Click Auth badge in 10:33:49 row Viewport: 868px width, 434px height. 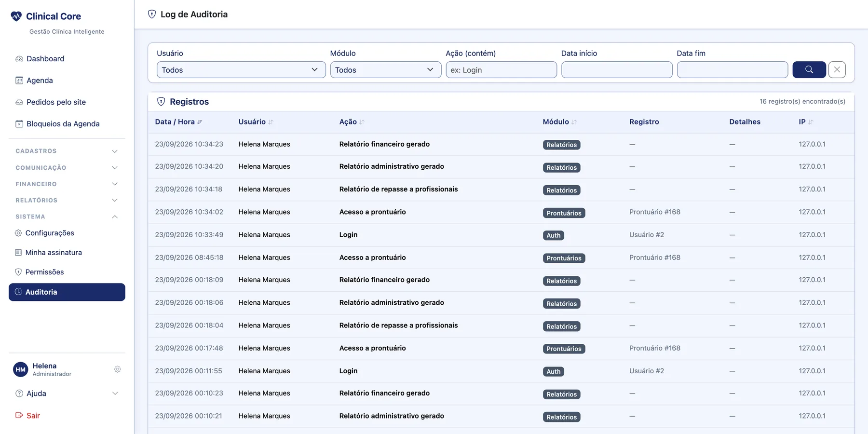(554, 235)
